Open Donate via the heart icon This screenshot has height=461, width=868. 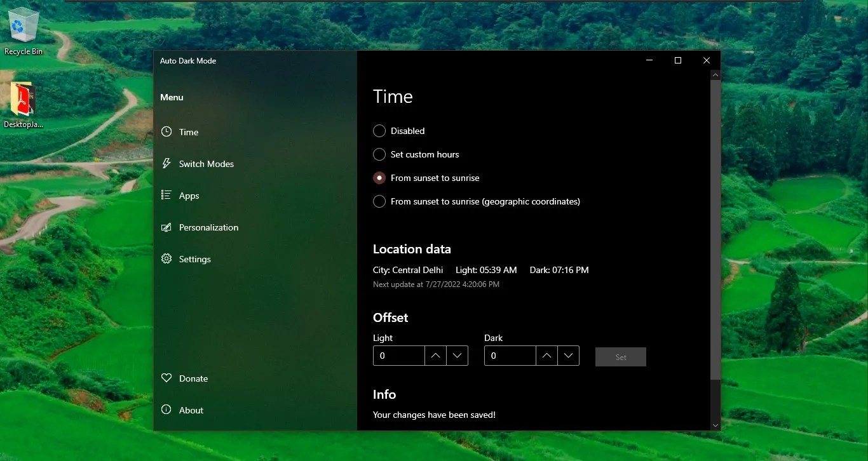click(166, 378)
